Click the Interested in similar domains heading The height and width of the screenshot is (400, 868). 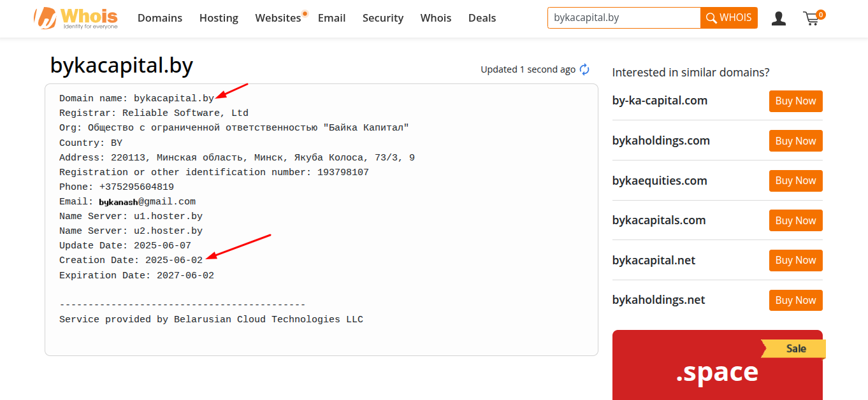[691, 72]
